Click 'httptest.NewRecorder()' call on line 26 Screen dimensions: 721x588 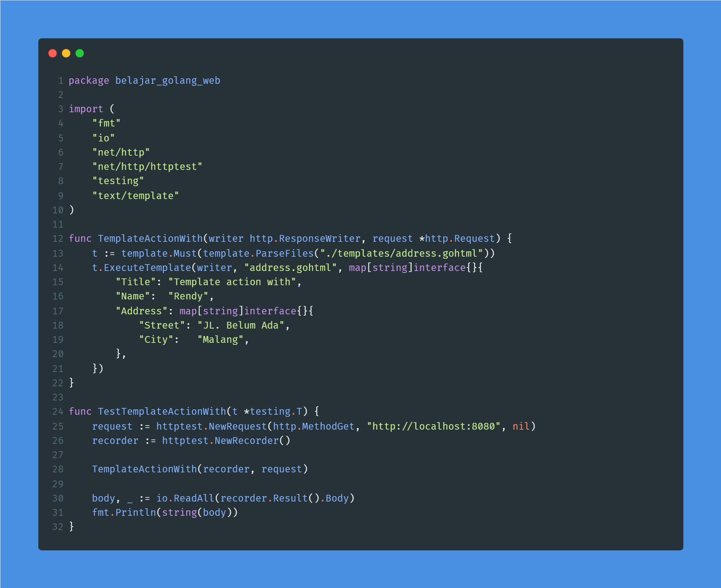pos(226,440)
